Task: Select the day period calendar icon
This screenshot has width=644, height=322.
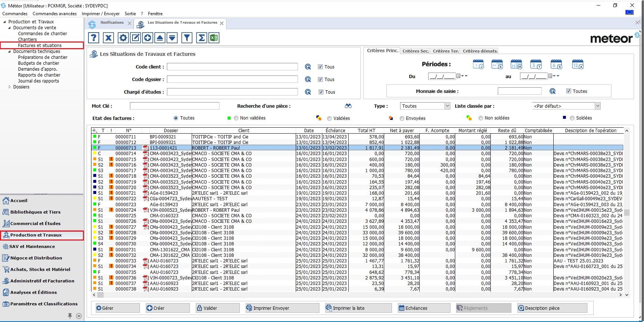Action: (478, 64)
